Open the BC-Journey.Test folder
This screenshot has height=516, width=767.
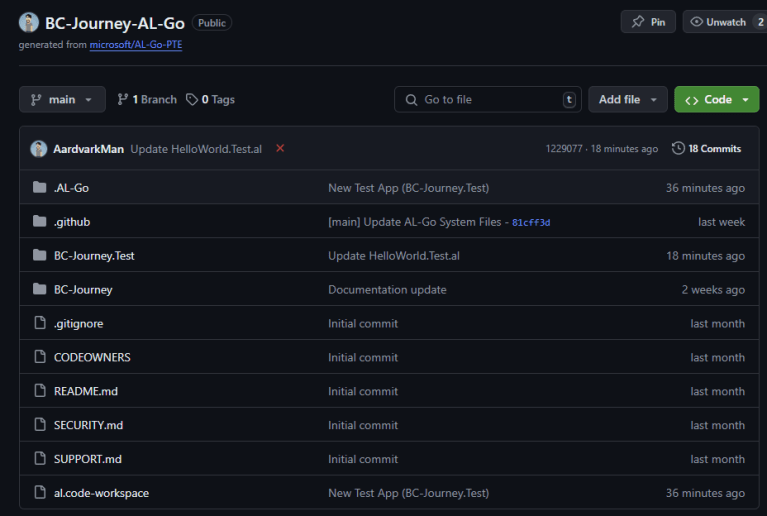(x=94, y=256)
